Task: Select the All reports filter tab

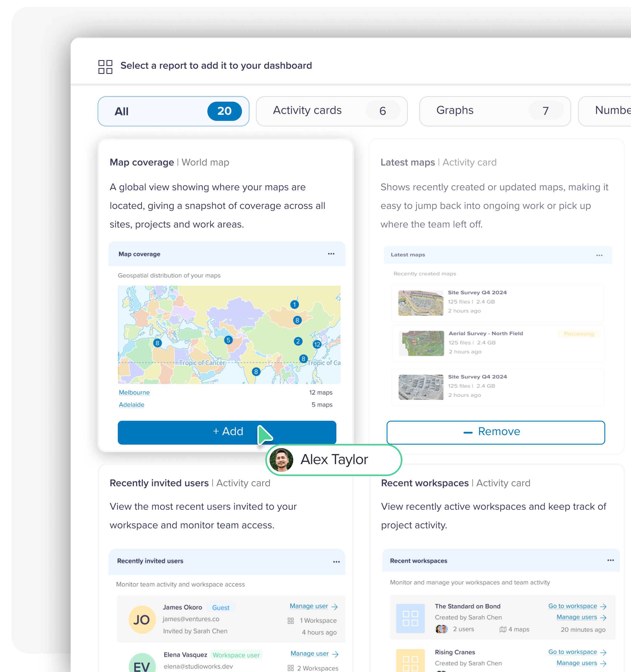Action: coord(173,111)
